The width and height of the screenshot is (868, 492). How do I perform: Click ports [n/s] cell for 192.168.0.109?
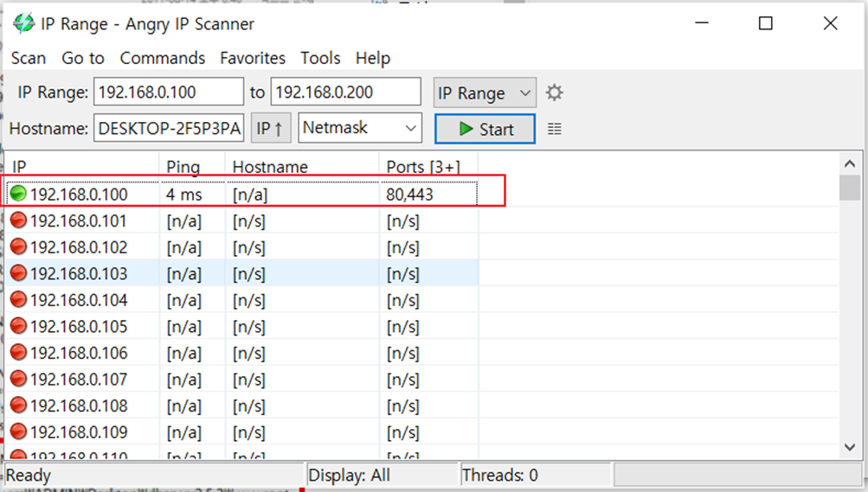coord(403,432)
